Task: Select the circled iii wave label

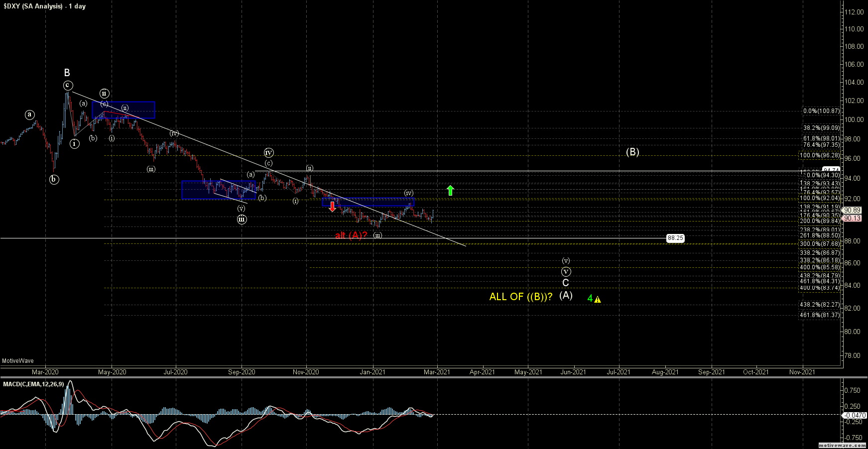Action: coord(242,219)
